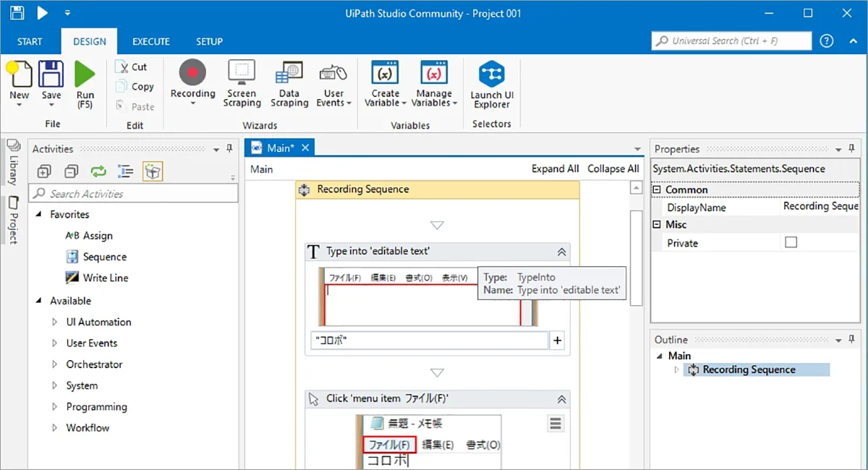868x470 pixels.
Task: Click Expand All in the designer
Action: [x=555, y=168]
